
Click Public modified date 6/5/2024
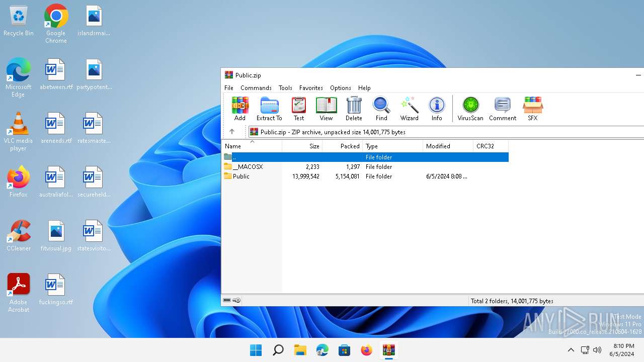[446, 176]
